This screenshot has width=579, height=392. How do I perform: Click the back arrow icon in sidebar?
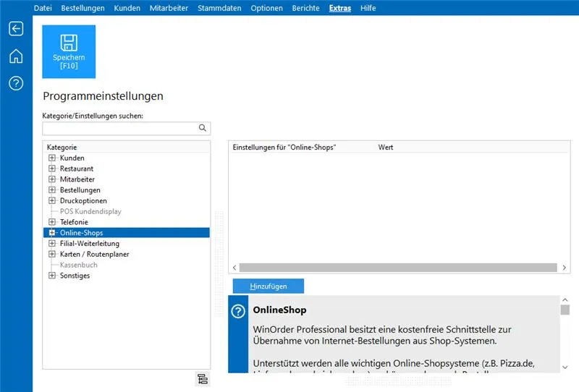(x=16, y=29)
